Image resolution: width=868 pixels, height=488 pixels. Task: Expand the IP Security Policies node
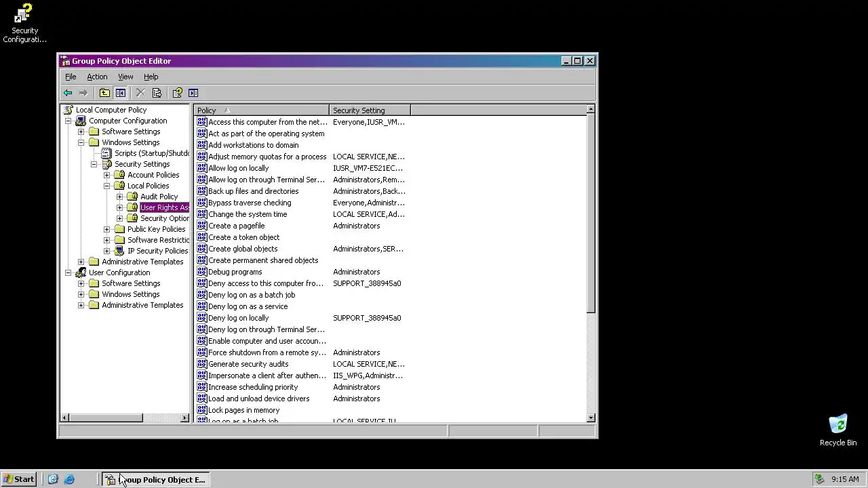point(106,251)
